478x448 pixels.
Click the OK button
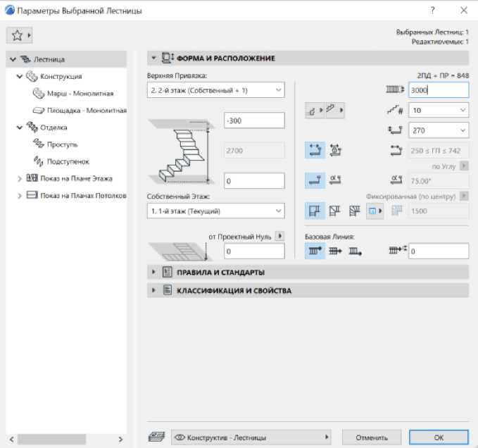pyautogui.click(x=439, y=437)
